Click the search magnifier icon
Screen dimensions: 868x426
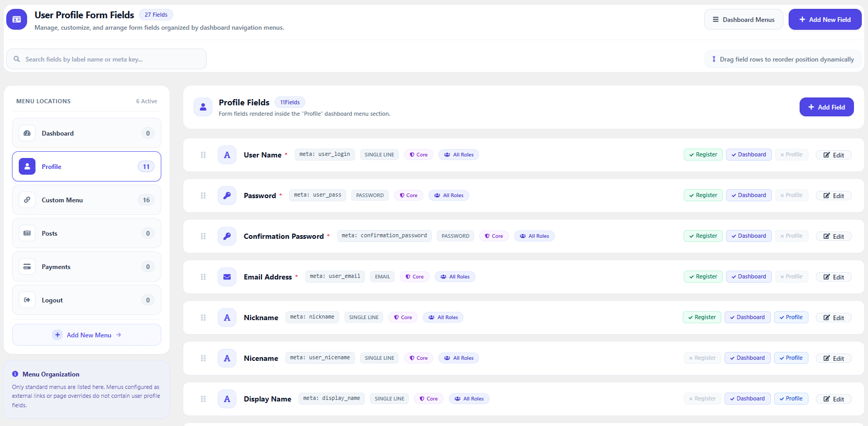pos(17,59)
